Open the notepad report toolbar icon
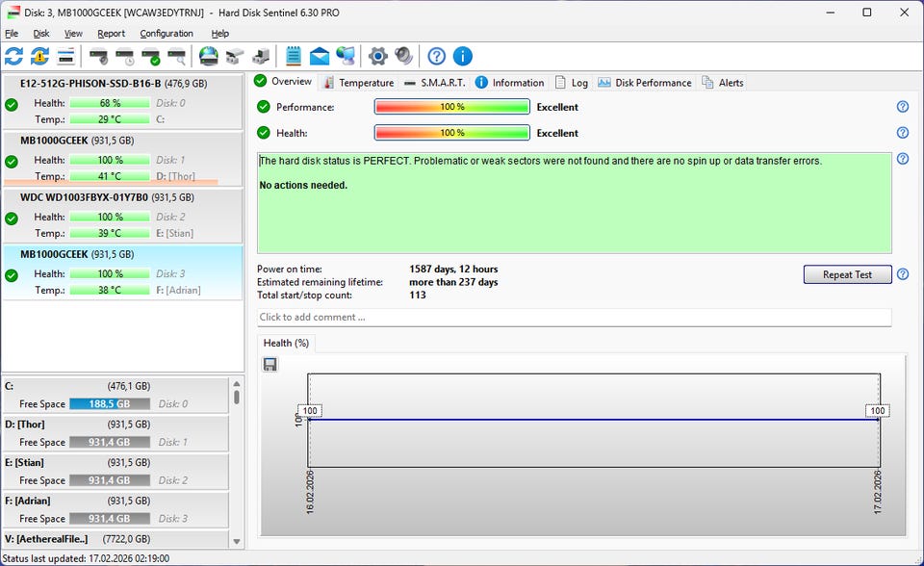 click(294, 56)
